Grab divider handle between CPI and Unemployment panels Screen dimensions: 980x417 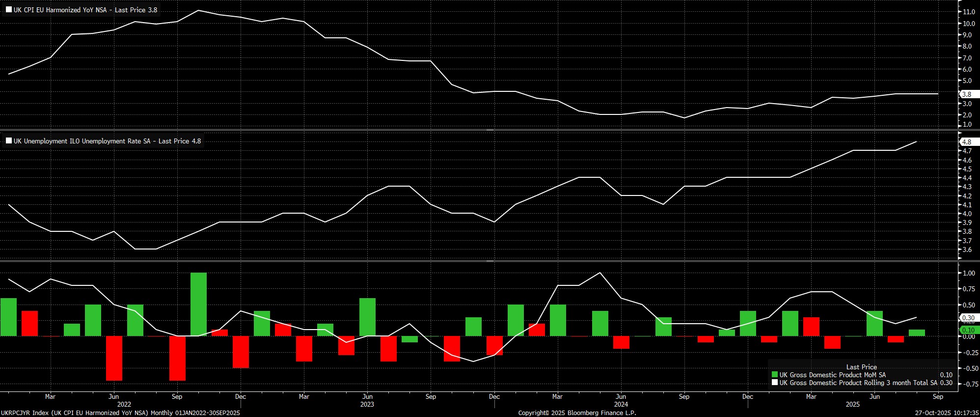[490, 130]
